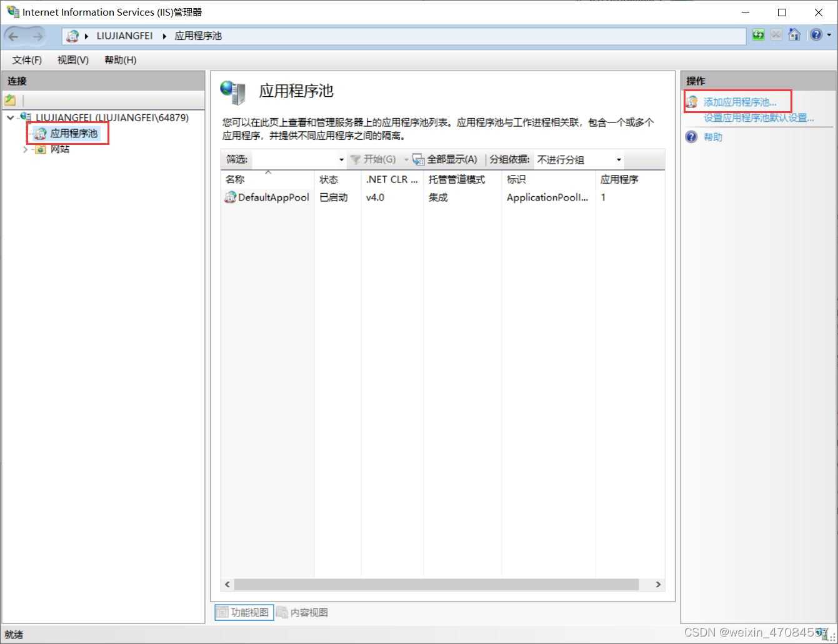838x644 pixels.
Task: Select LIUJIANGFEI server node in the tree
Action: 112,117
